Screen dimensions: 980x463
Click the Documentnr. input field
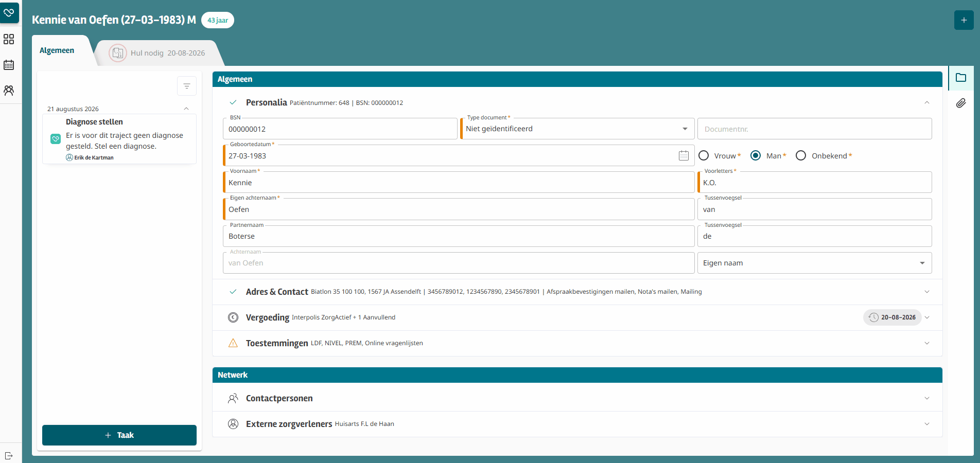(814, 129)
